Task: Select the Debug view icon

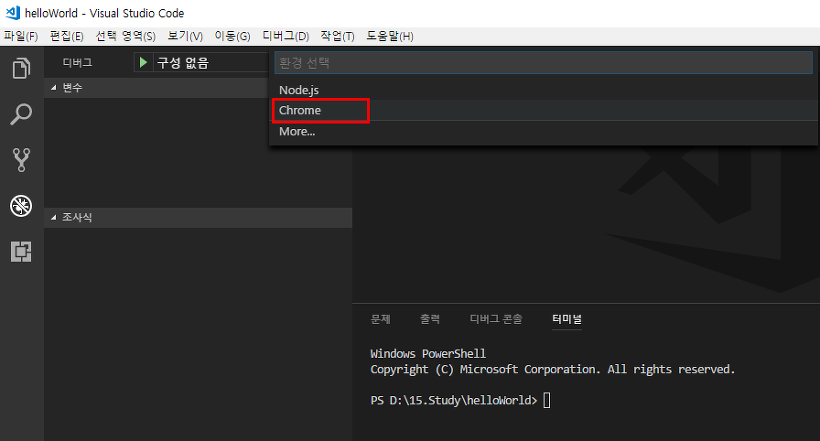Action: tap(21, 206)
